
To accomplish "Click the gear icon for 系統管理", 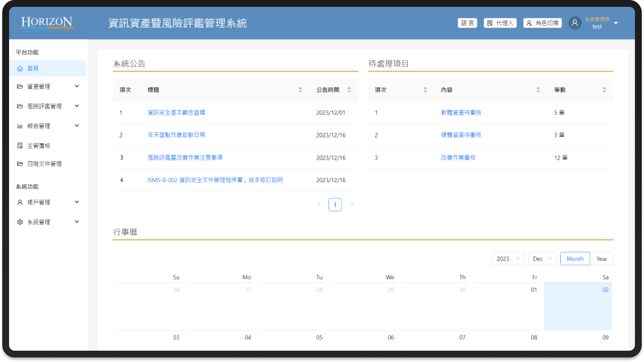I will 20,222.
